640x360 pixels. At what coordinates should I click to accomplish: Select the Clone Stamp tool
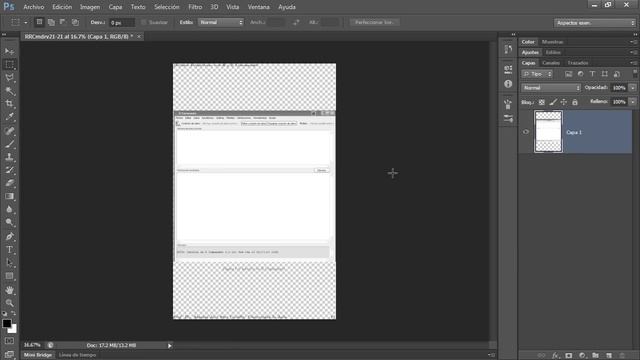point(9,157)
